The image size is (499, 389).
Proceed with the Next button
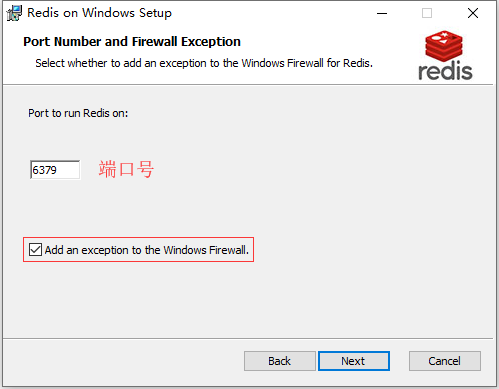point(354,361)
